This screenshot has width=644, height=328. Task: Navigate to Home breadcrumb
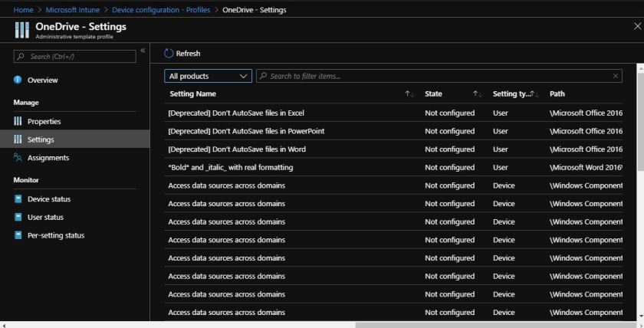point(23,10)
